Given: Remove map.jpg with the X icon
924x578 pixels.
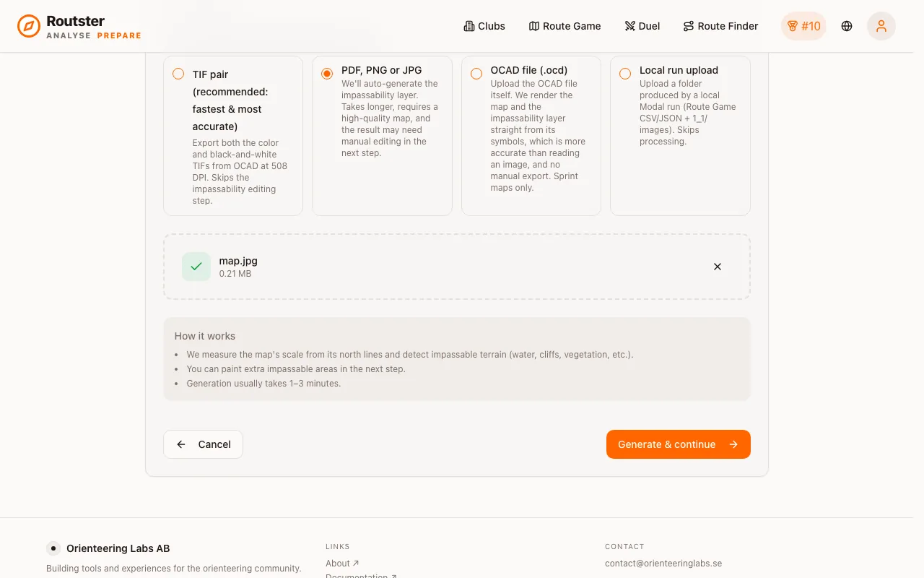Looking at the screenshot, I should tap(718, 267).
